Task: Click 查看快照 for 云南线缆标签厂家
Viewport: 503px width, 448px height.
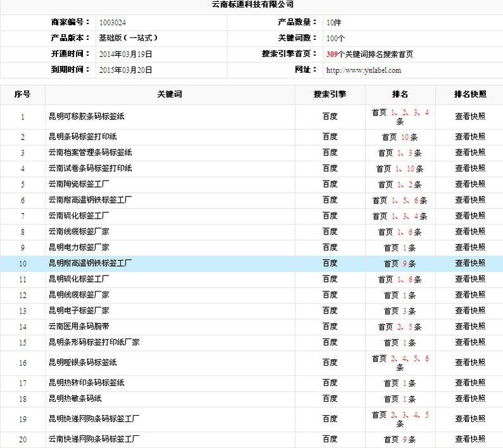Action: point(470,231)
